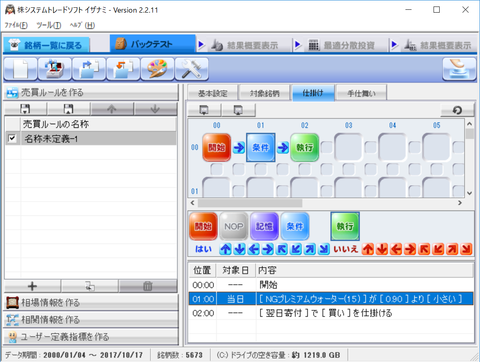Screen dimensions: 480x362
Task: Click the blue down arrow for はい
Action: (x=240, y=249)
